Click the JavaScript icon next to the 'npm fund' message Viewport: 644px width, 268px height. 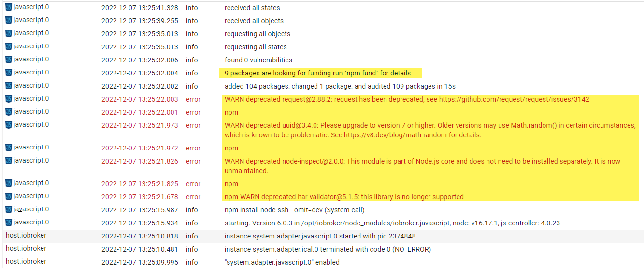9,73
